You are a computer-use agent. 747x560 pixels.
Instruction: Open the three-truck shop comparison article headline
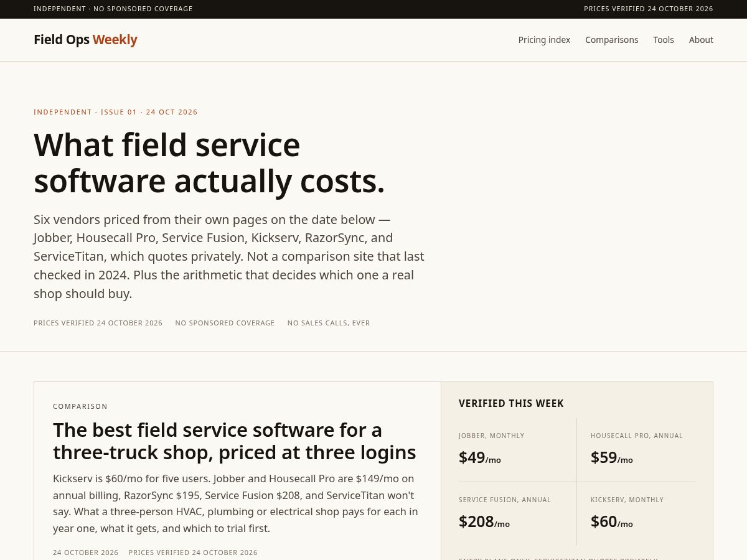click(235, 441)
